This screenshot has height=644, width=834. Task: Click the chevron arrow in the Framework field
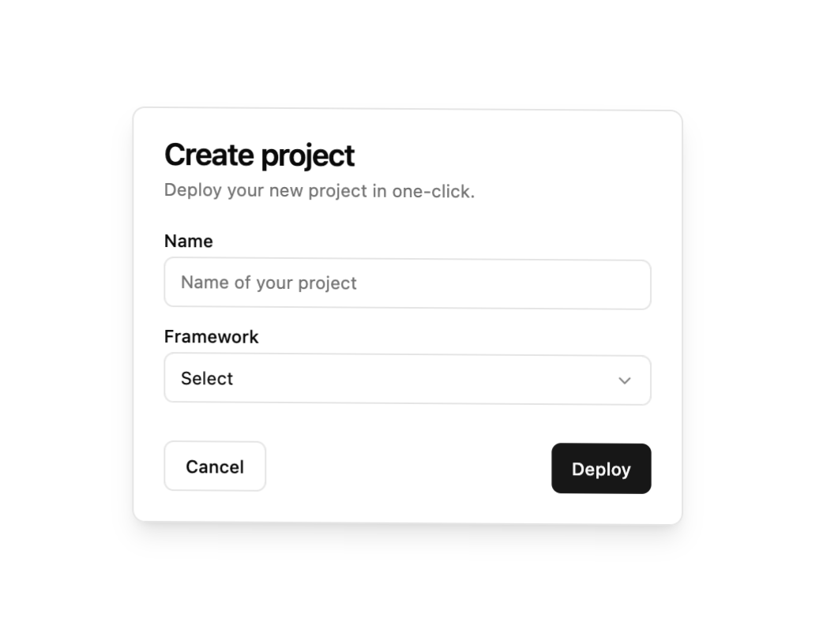point(625,380)
